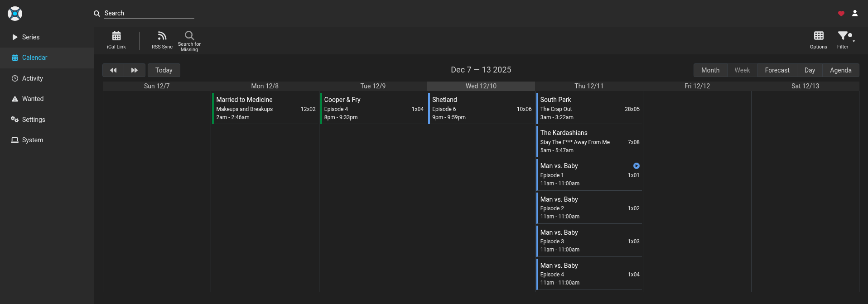Switch to Month view

(710, 70)
